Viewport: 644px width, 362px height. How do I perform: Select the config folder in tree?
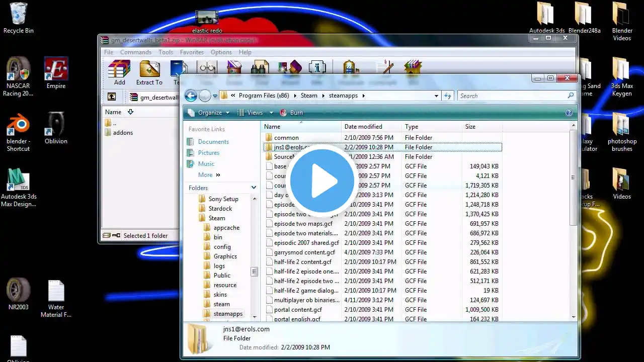click(222, 247)
